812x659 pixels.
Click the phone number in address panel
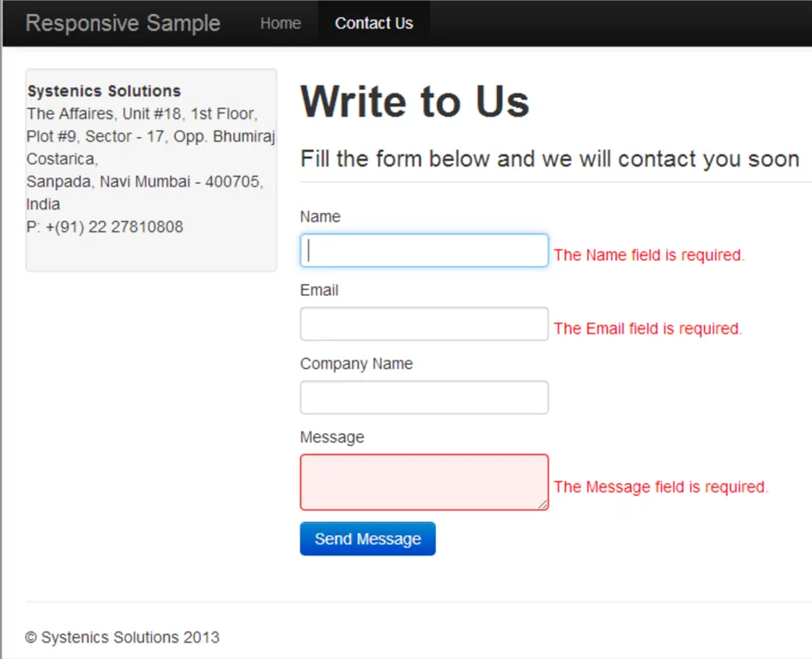(x=105, y=227)
